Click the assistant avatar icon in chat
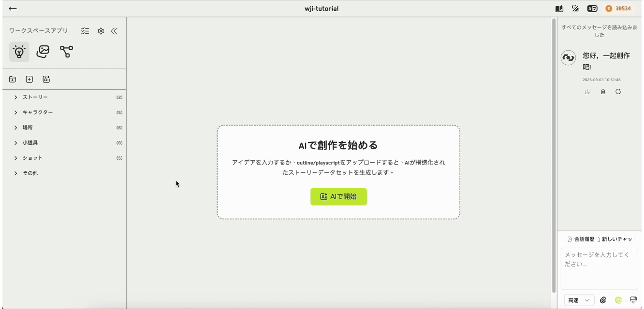Viewport: 644px width, 309px height. click(x=568, y=58)
